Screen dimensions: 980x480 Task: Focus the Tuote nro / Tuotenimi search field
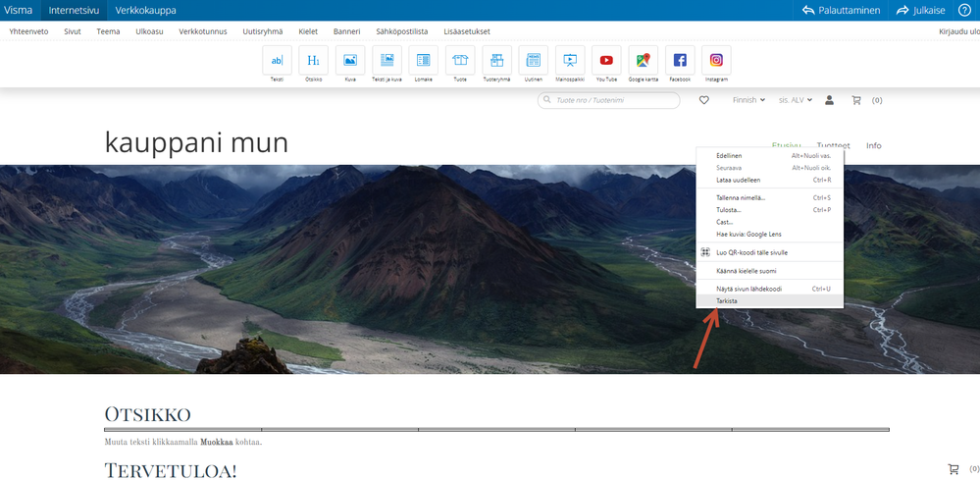[614, 100]
